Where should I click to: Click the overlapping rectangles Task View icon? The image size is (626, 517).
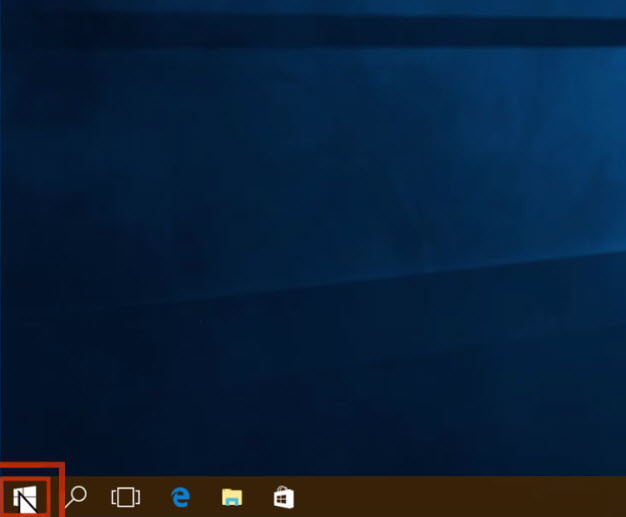[x=126, y=496]
